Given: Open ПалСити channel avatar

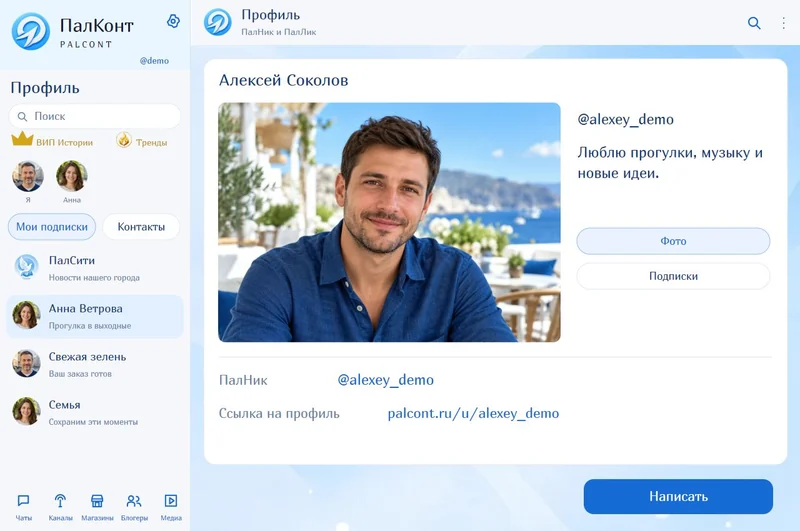Looking at the screenshot, I should pyautogui.click(x=26, y=267).
